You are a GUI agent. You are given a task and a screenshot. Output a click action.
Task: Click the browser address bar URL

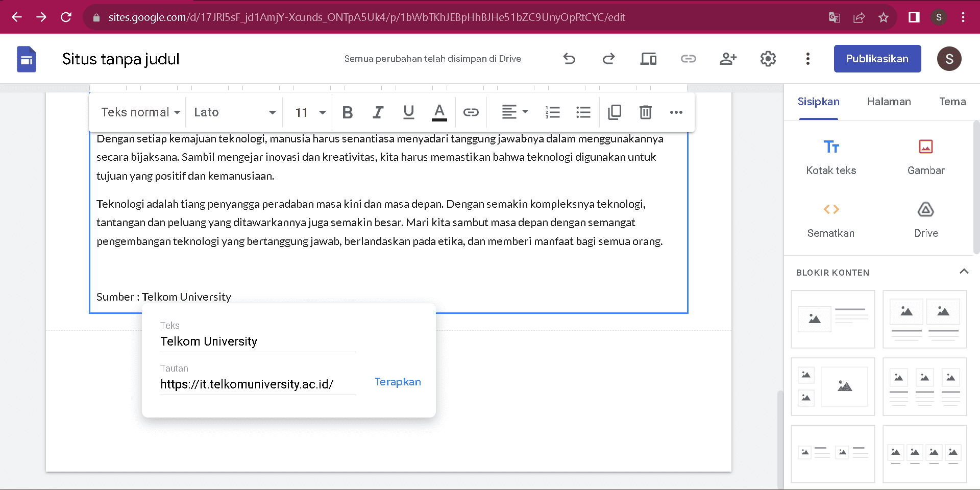(366, 17)
